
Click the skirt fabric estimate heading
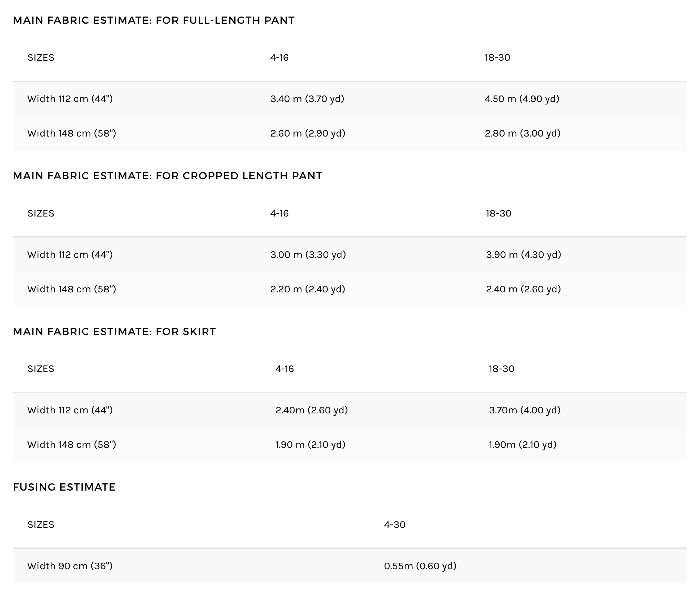pos(114,332)
